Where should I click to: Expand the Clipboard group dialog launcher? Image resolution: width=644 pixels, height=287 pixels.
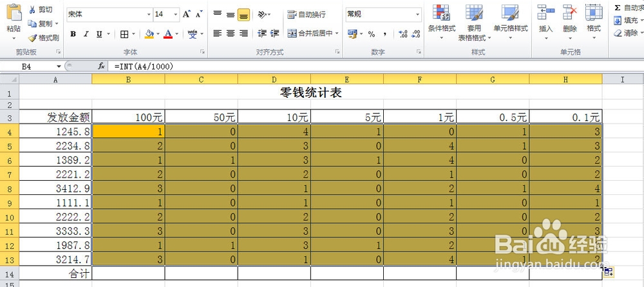(59, 51)
